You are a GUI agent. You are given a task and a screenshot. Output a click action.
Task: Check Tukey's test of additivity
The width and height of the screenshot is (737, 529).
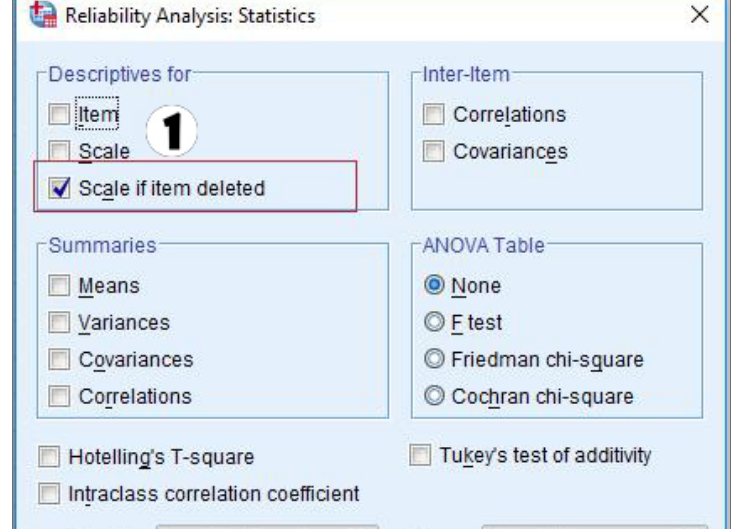point(420,455)
